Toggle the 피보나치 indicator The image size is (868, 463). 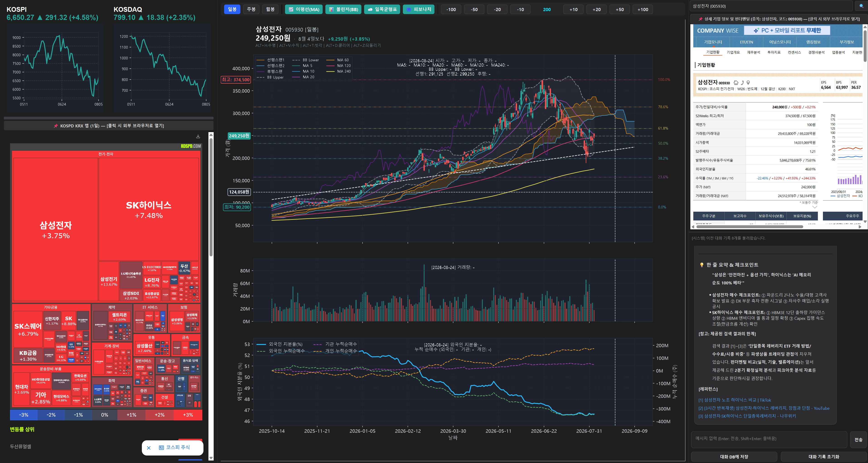(x=418, y=10)
